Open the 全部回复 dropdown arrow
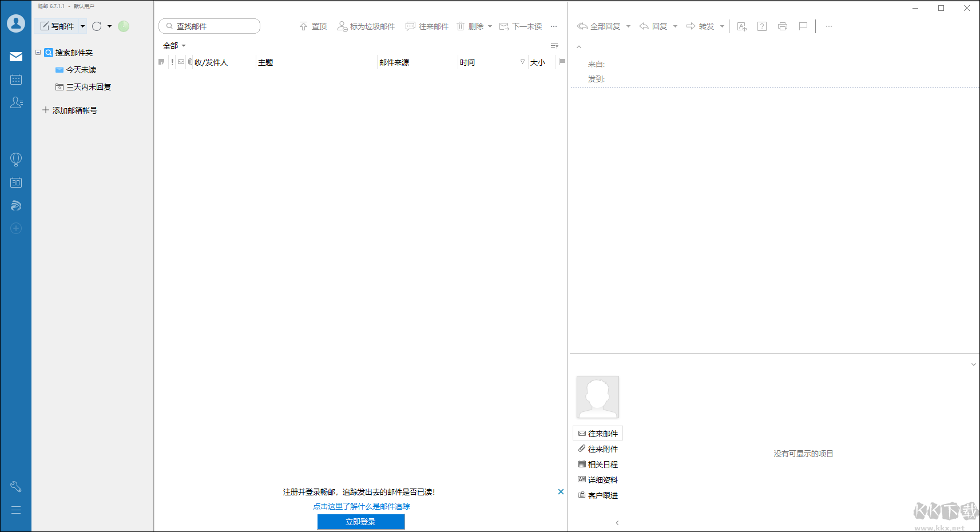Image resolution: width=980 pixels, height=532 pixels. point(628,26)
